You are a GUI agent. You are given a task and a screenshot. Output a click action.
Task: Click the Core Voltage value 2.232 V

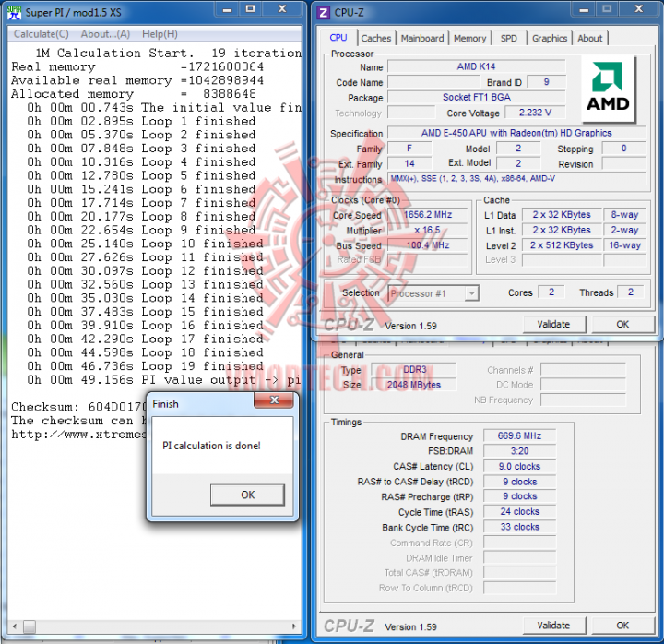[x=535, y=113]
